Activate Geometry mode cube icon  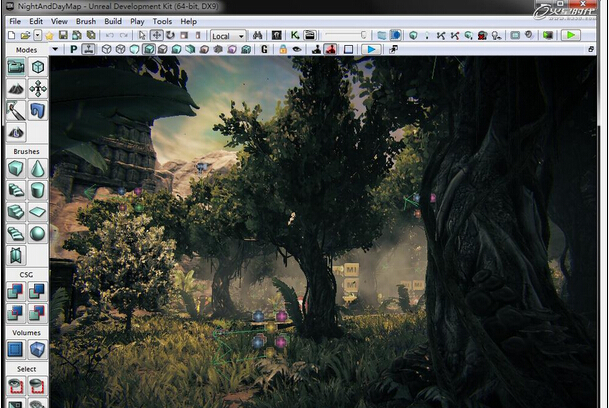tap(38, 67)
